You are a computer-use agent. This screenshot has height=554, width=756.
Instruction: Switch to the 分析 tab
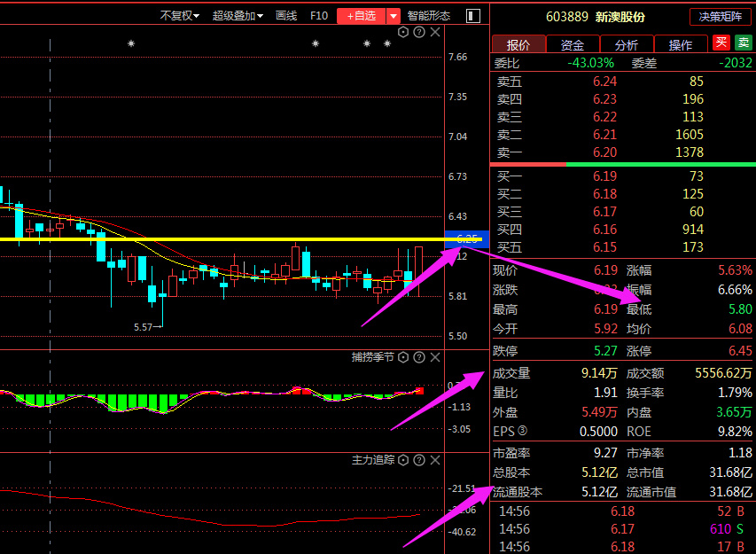pyautogui.click(x=627, y=44)
